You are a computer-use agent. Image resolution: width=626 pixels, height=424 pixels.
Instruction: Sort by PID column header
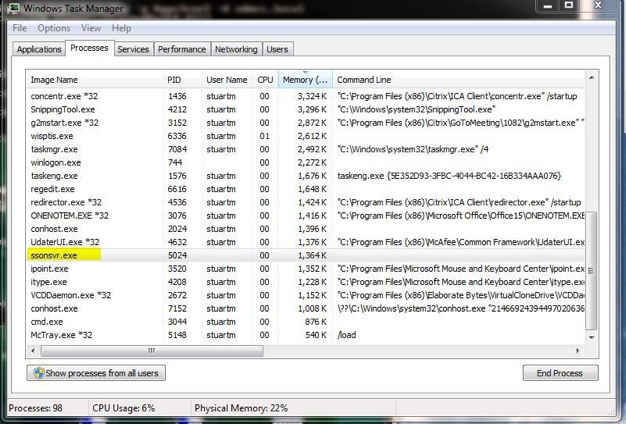click(x=182, y=80)
